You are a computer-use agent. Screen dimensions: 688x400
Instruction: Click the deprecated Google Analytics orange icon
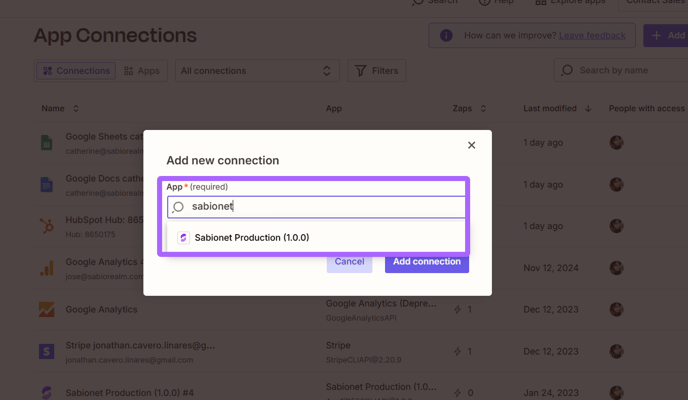tap(47, 310)
